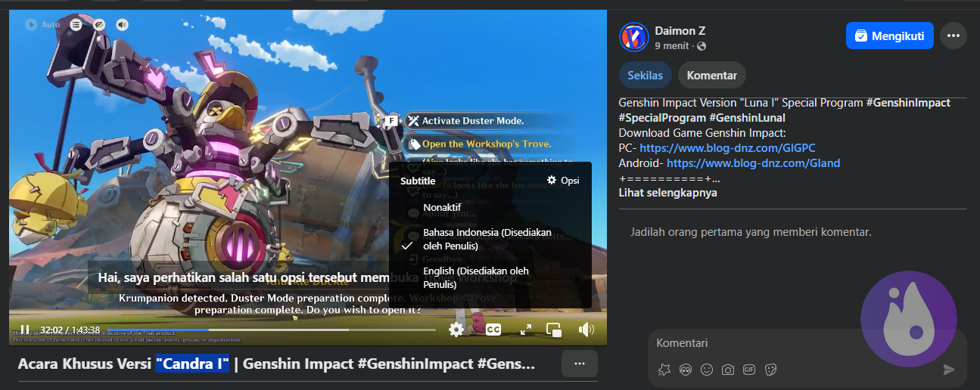Viewport: 980px width, 390px height.
Task: Open the #SpecialProgram hashtag
Action: (x=662, y=118)
